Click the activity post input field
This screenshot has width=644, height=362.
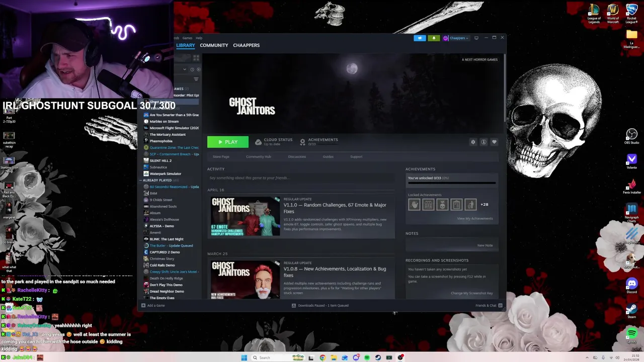[301, 177]
